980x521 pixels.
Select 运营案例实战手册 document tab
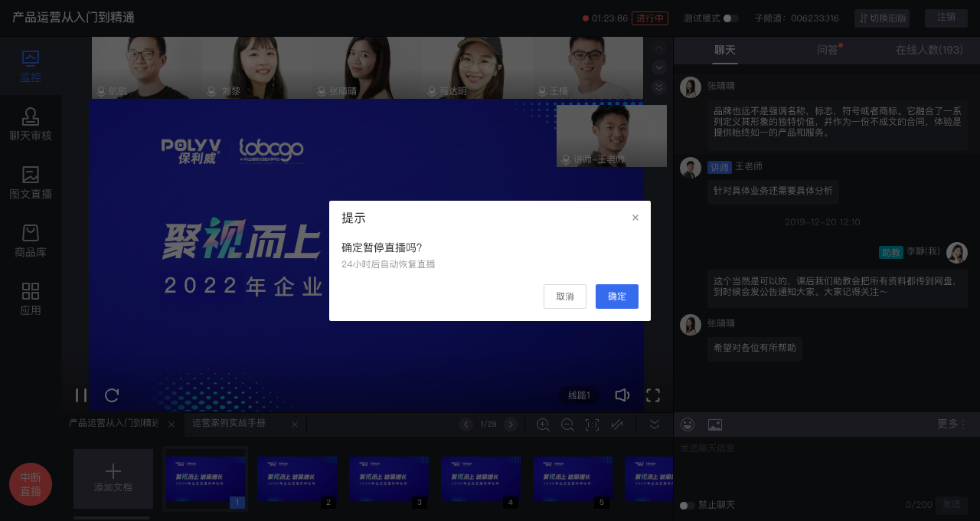(x=229, y=424)
